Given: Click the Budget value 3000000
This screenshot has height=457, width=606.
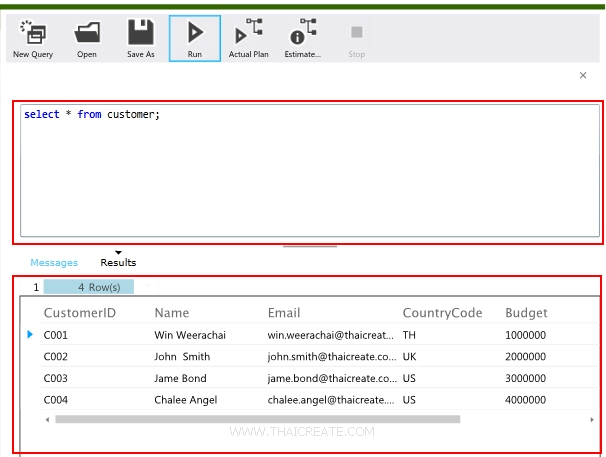Looking at the screenshot, I should coord(525,377).
